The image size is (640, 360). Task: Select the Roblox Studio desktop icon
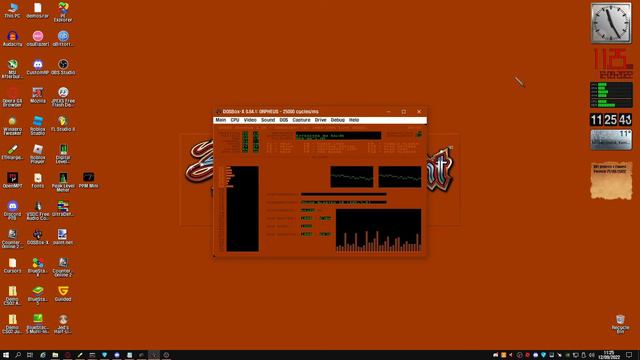pos(38,125)
